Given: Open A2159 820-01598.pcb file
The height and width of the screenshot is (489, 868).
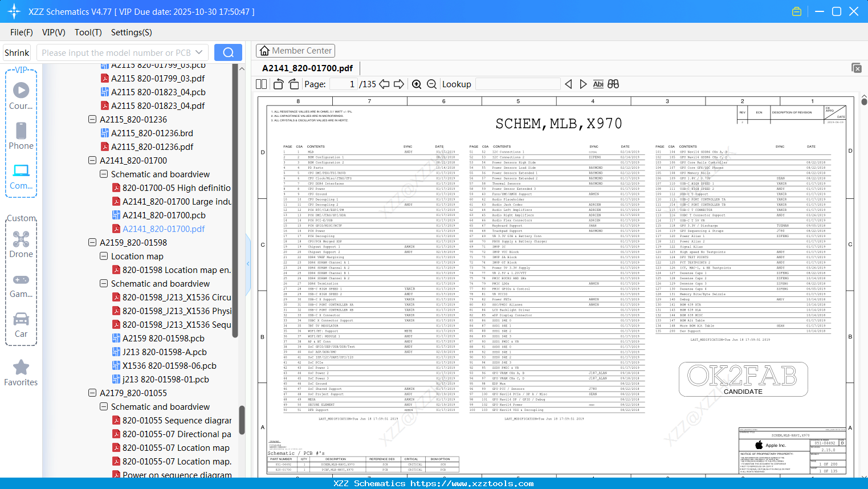Looking at the screenshot, I should click(x=158, y=339).
